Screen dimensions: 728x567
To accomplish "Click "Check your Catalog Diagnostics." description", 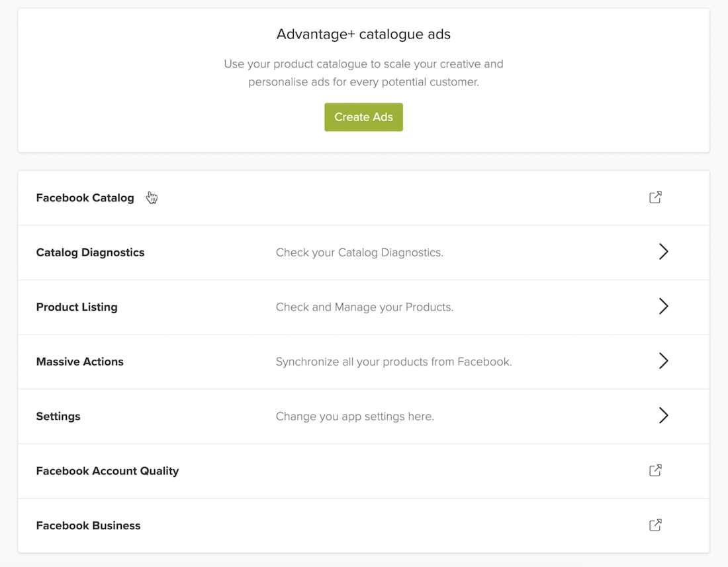I will [359, 252].
